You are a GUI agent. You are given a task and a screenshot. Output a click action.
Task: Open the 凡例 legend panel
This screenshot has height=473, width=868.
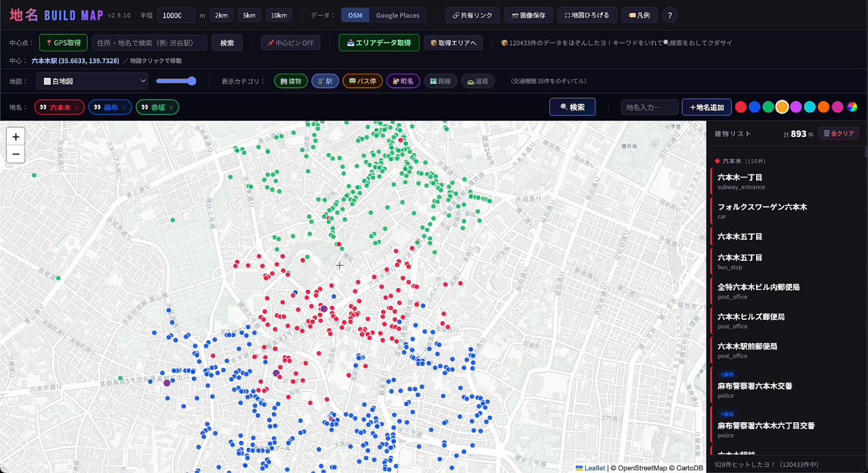pos(639,15)
